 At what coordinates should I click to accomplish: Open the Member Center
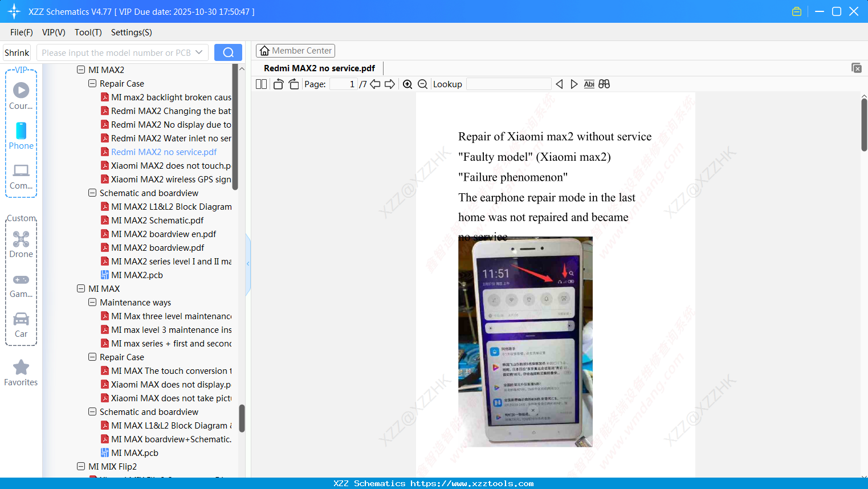[295, 51]
